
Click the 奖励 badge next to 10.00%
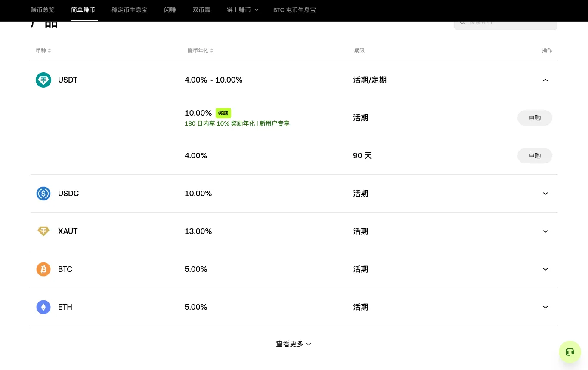[223, 113]
